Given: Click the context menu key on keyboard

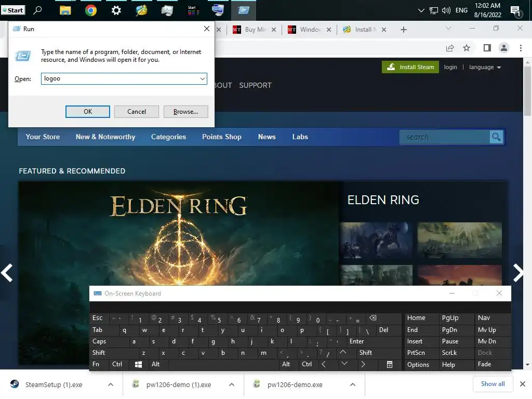Looking at the screenshot, I should (390, 364).
